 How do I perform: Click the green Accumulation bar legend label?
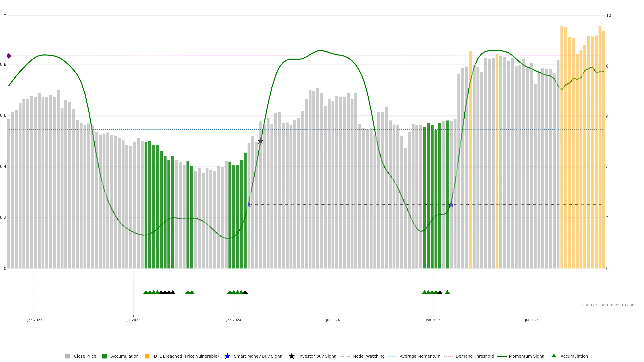pyautogui.click(x=125, y=356)
